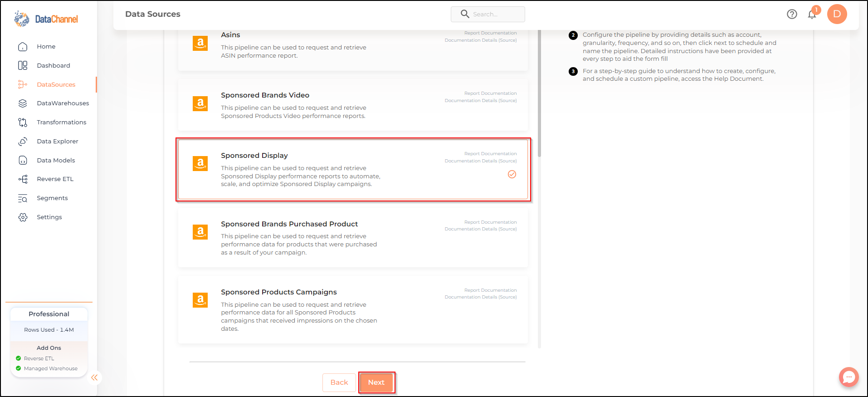Click the Professional plan label
The height and width of the screenshot is (397, 868).
pyautogui.click(x=49, y=314)
